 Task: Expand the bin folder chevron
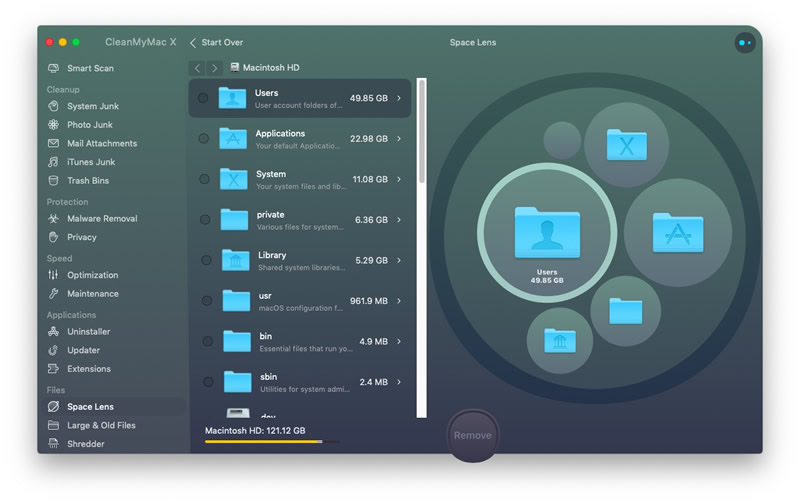click(399, 341)
